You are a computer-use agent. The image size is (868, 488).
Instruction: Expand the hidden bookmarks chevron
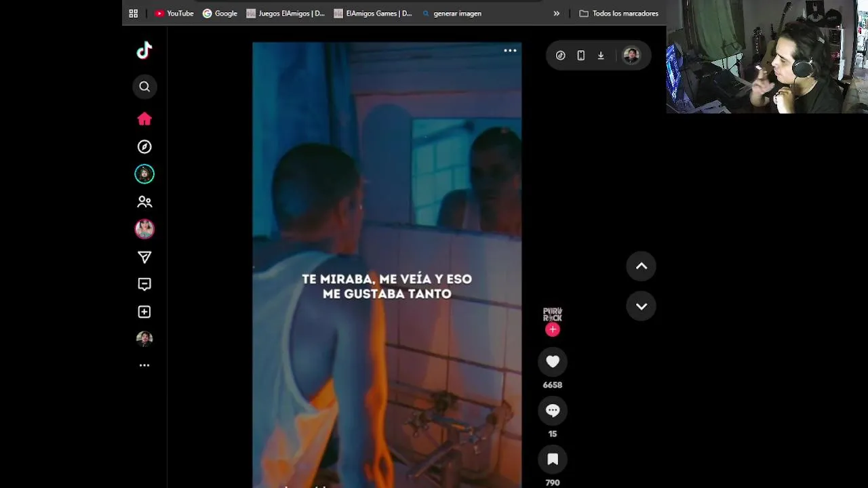point(557,14)
